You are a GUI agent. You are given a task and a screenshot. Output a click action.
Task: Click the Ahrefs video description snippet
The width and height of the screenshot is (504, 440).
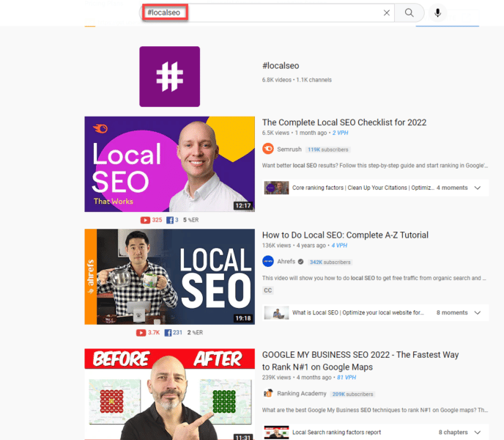374,278
